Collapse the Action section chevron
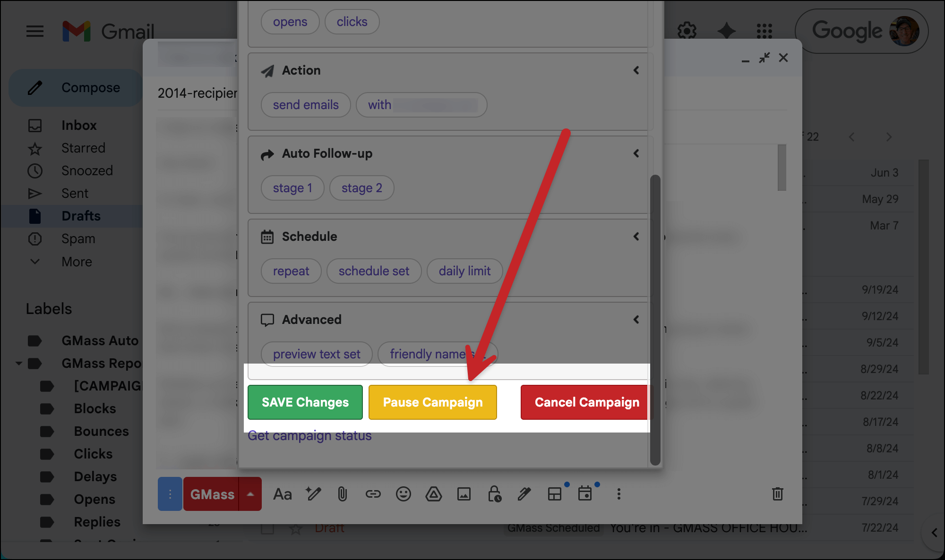The image size is (945, 560). (x=636, y=70)
